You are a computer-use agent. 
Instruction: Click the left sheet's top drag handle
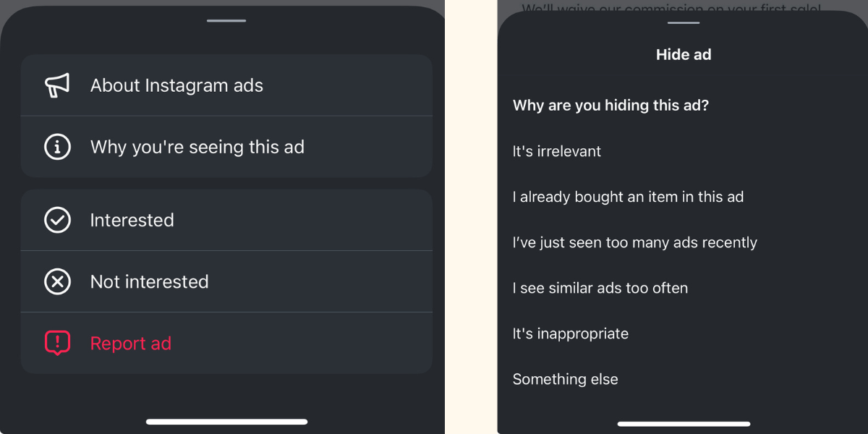226,20
